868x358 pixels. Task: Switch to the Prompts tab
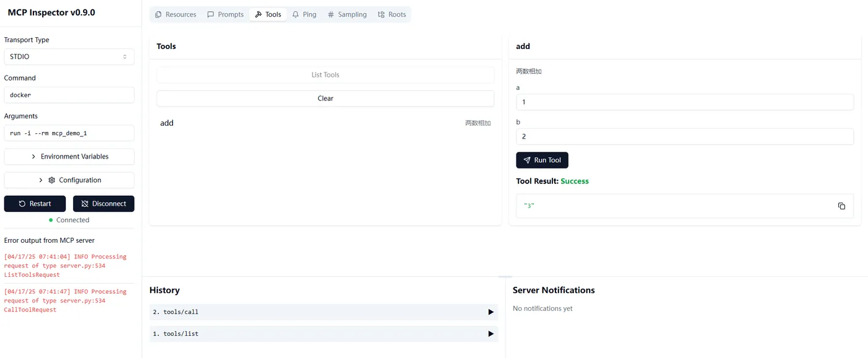coord(225,14)
